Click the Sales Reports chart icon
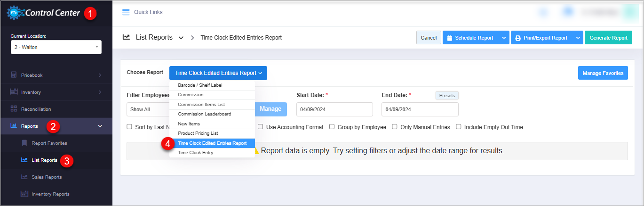 24,177
